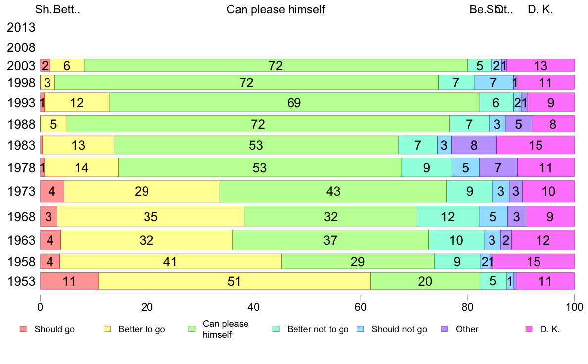Click the purple Other legend swatch
The height and width of the screenshot is (364, 588).
click(x=444, y=329)
